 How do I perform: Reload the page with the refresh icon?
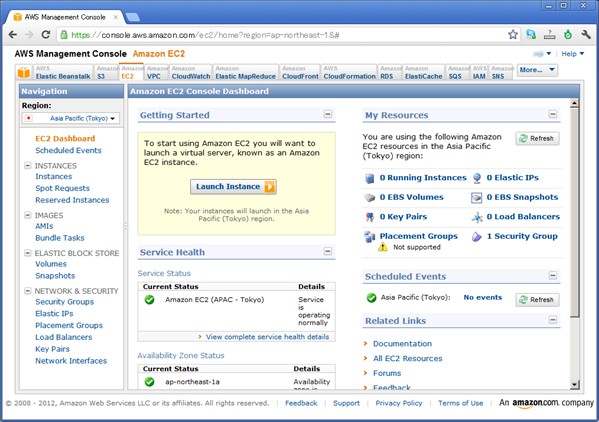tap(46, 35)
